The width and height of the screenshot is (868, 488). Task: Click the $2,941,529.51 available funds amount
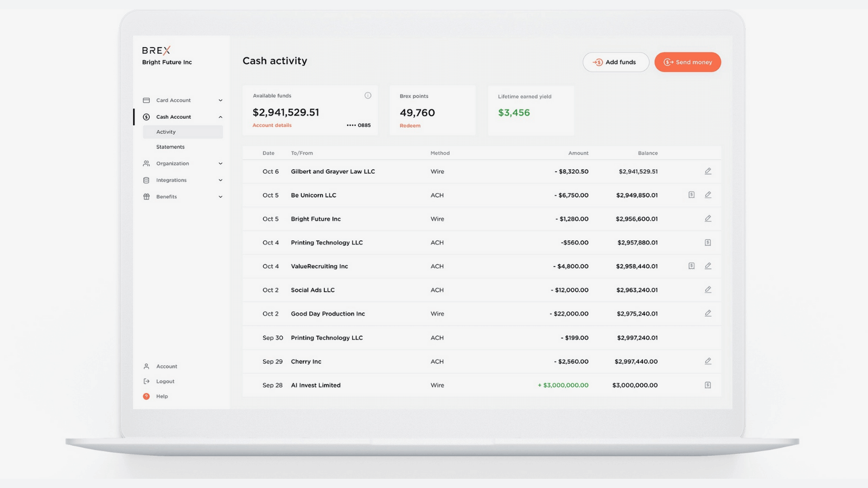pyautogui.click(x=286, y=112)
